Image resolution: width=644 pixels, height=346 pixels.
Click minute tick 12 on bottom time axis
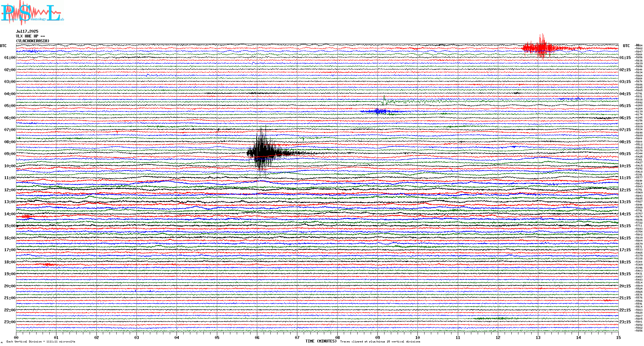tap(498, 337)
